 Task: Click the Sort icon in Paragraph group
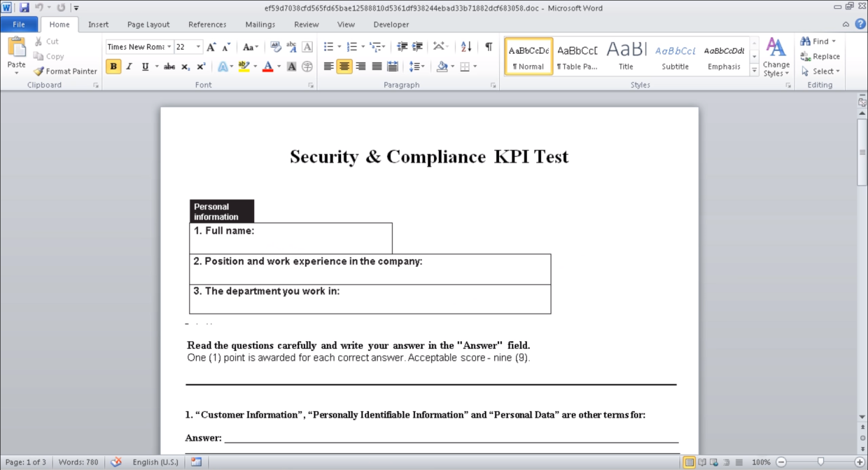[465, 46]
